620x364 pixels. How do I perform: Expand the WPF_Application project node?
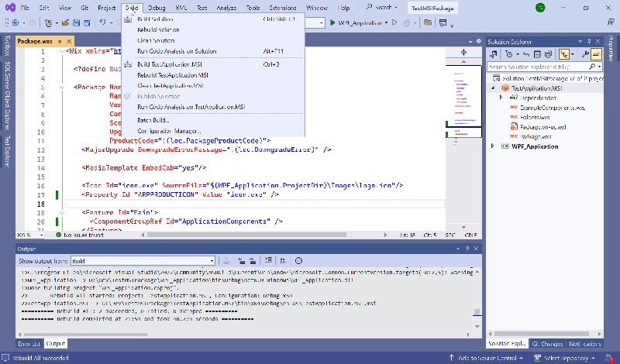pyautogui.click(x=493, y=146)
